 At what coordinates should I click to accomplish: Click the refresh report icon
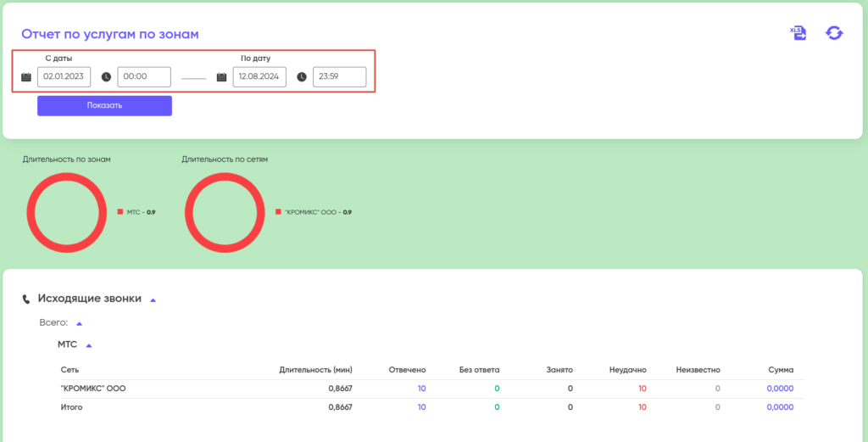tap(834, 33)
